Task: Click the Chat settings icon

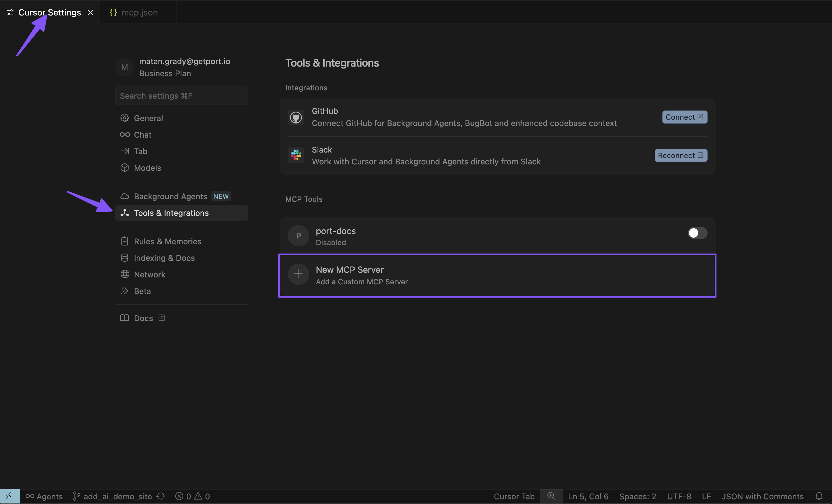Action: pyautogui.click(x=124, y=134)
